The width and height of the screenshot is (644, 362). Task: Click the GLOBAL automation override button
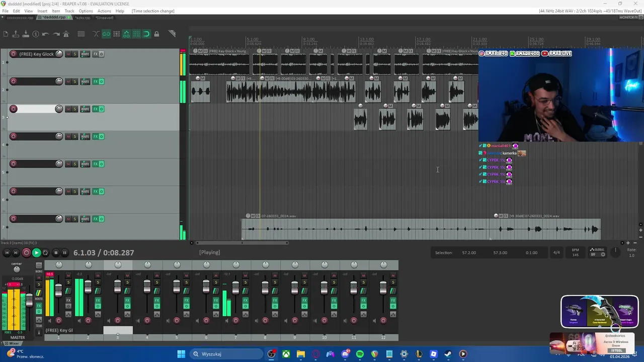pyautogui.click(x=597, y=252)
